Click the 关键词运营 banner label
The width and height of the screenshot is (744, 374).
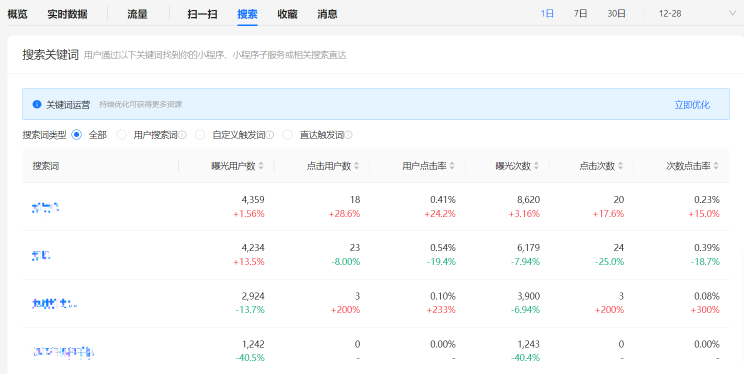[x=68, y=105]
